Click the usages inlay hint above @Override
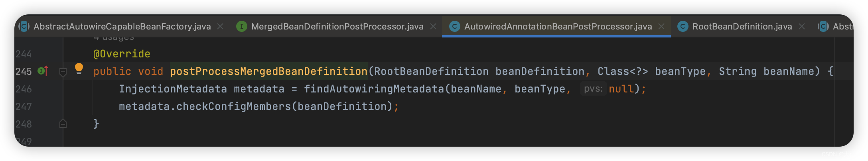 (114, 38)
